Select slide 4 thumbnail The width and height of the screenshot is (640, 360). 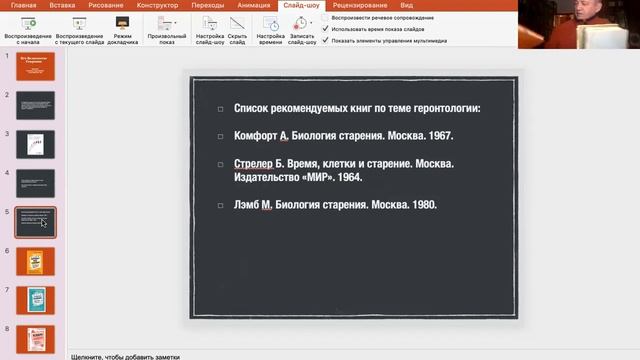click(x=36, y=183)
